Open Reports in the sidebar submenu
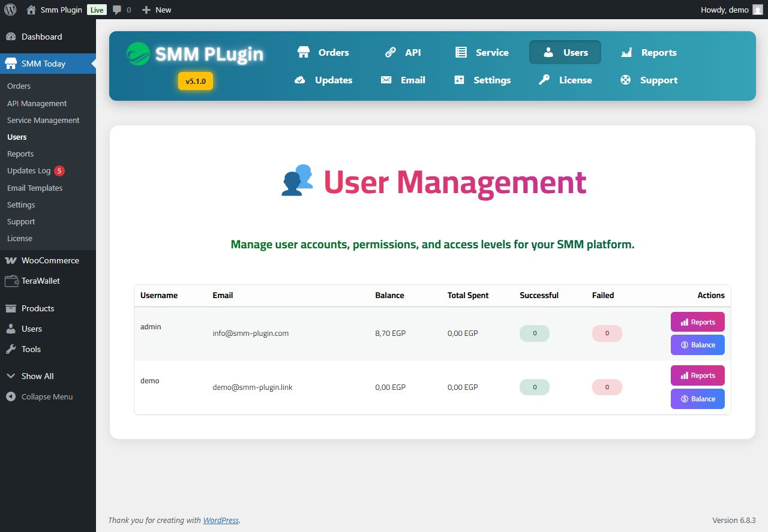Image resolution: width=768 pixels, height=532 pixels. pyautogui.click(x=20, y=154)
